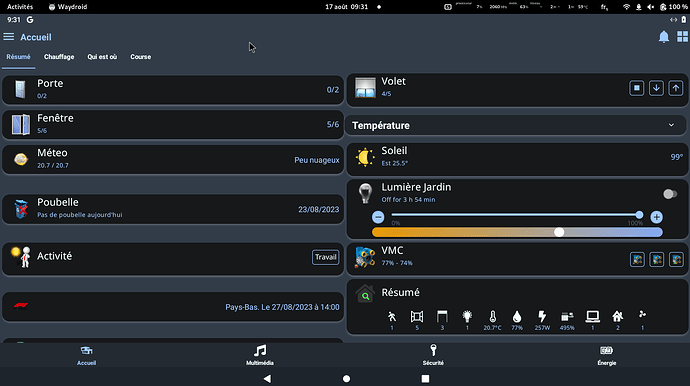The width and height of the screenshot is (690, 386).
Task: Switch to the Chauffage tab
Action: [59, 57]
